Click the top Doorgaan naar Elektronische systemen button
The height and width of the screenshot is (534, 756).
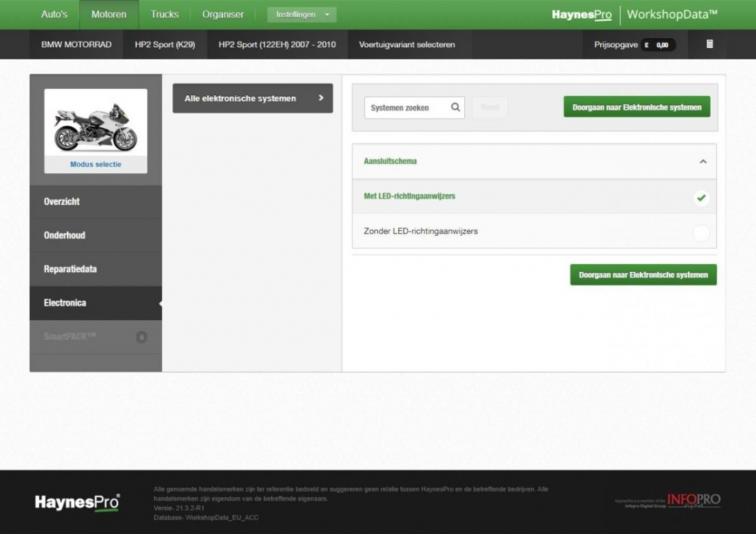coord(637,107)
